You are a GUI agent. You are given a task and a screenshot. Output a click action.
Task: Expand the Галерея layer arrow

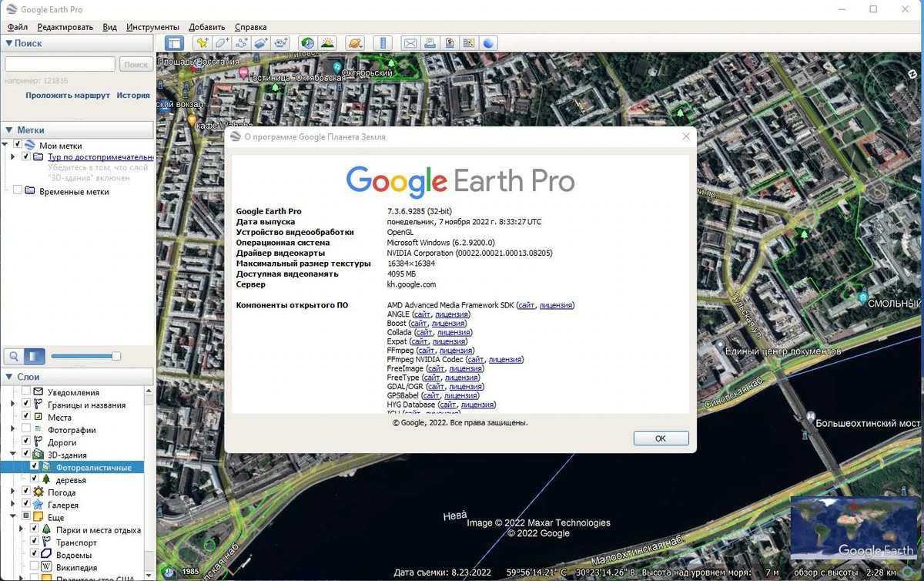tap(12, 505)
